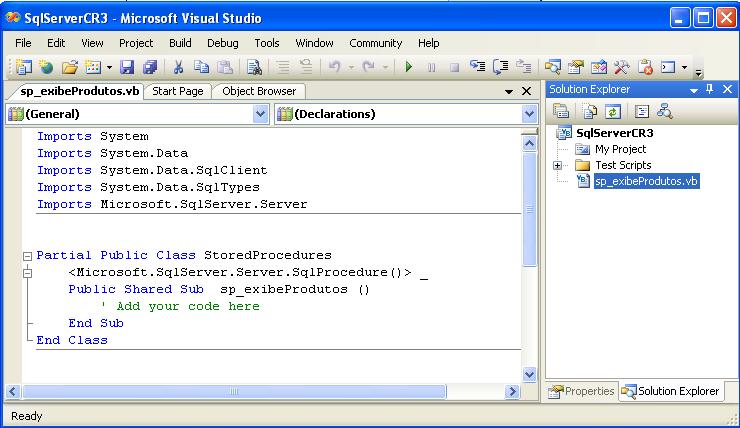Collapse the SqlProcedure Sub outline region

[27, 273]
